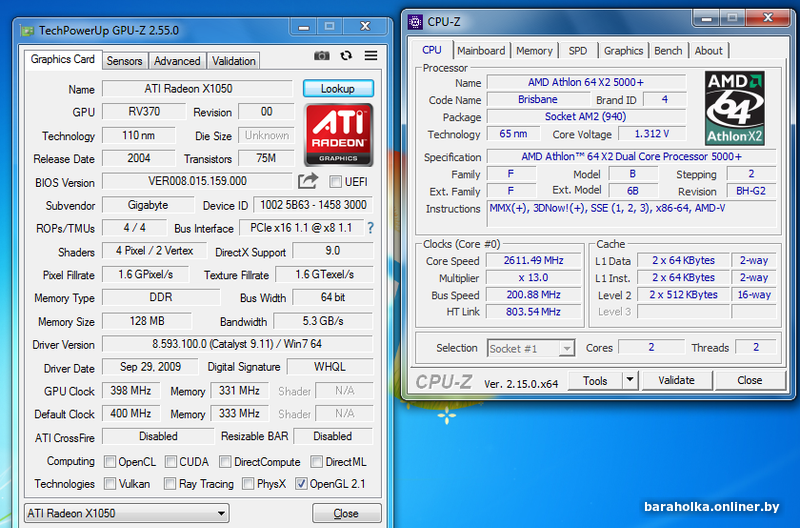The width and height of the screenshot is (800, 528).
Task: Toggle the OpenGL 2.1 checkbox
Action: [301, 484]
